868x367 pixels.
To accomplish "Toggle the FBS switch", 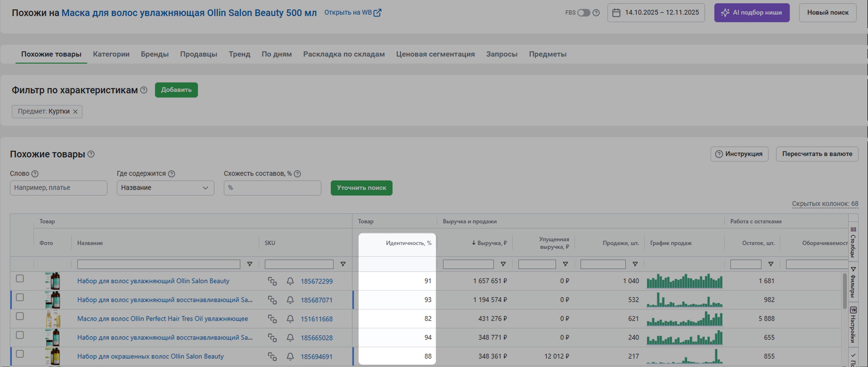I will point(584,13).
